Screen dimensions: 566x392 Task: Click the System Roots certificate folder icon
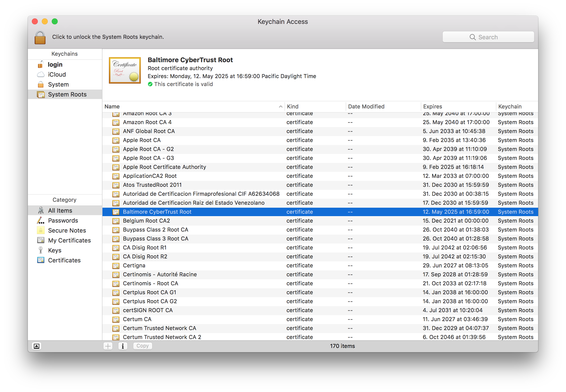point(41,95)
